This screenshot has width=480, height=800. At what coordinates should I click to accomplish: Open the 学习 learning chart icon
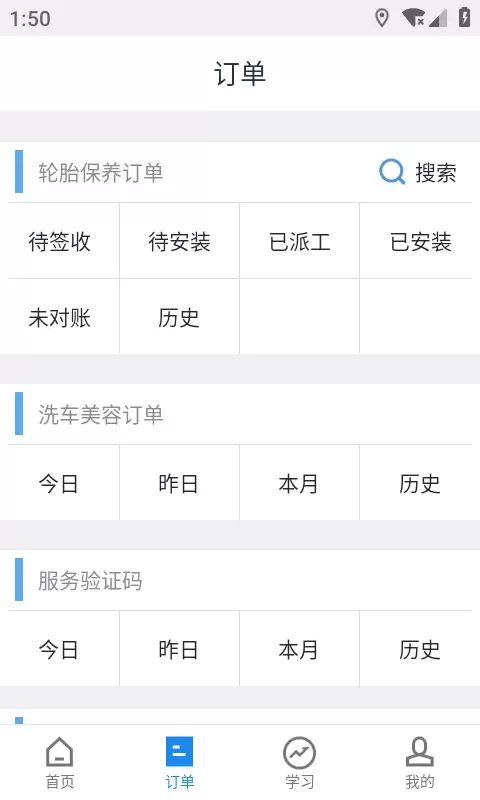pyautogui.click(x=299, y=753)
